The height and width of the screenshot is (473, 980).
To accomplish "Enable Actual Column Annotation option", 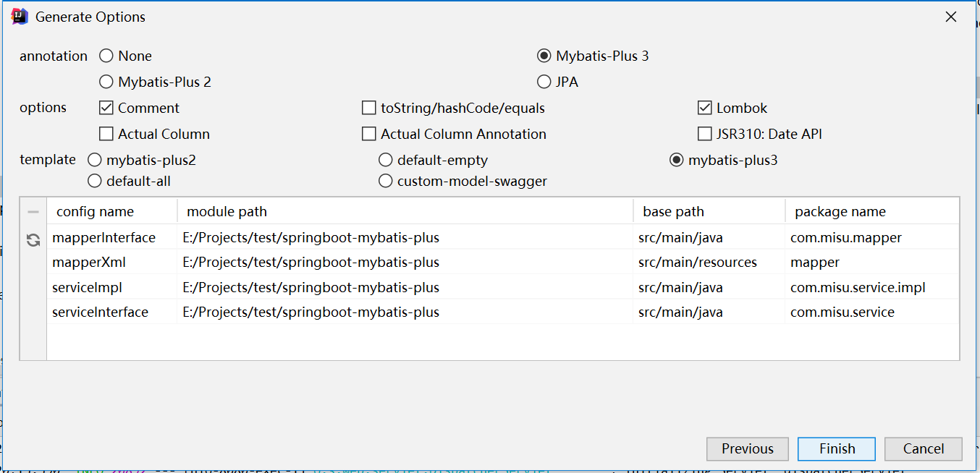I will (369, 135).
